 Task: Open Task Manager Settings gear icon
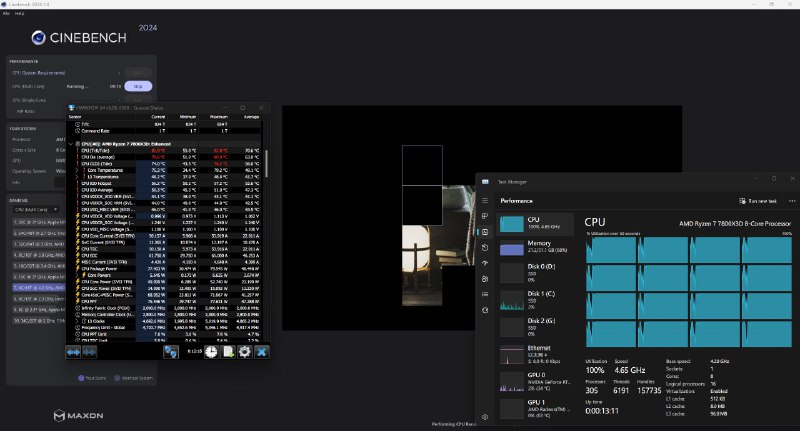(x=485, y=417)
